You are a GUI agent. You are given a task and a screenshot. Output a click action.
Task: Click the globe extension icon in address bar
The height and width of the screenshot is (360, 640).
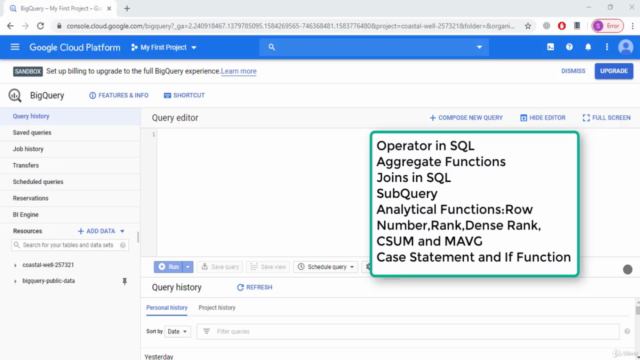[x=546, y=26]
